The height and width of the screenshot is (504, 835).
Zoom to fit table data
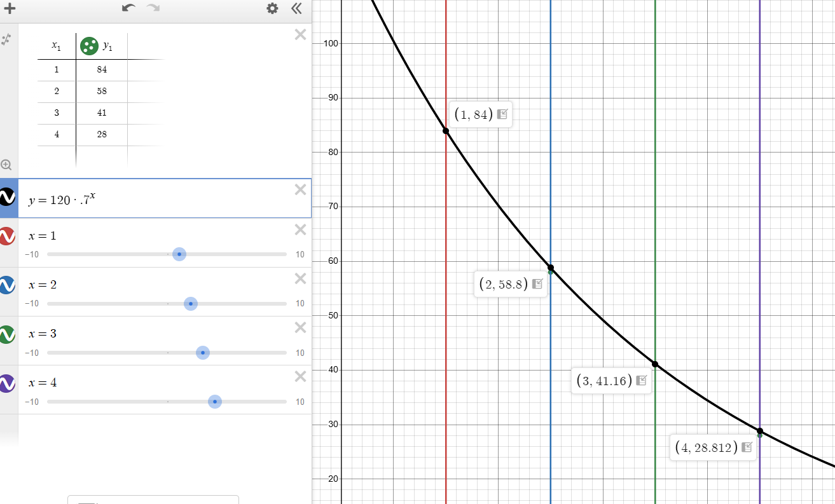[6, 165]
